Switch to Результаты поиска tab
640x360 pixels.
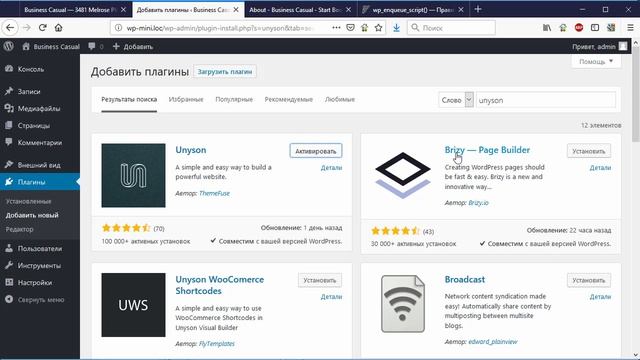click(x=129, y=100)
